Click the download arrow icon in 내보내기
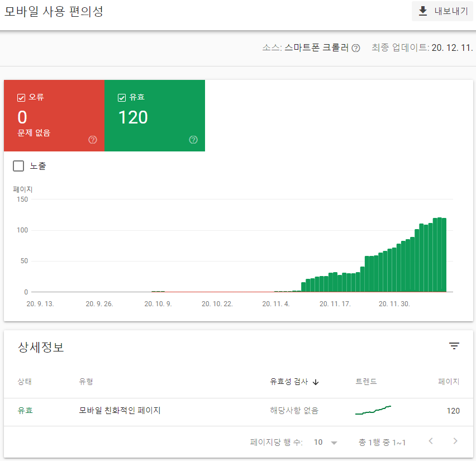Screen dimensions: 476x461 423,11
